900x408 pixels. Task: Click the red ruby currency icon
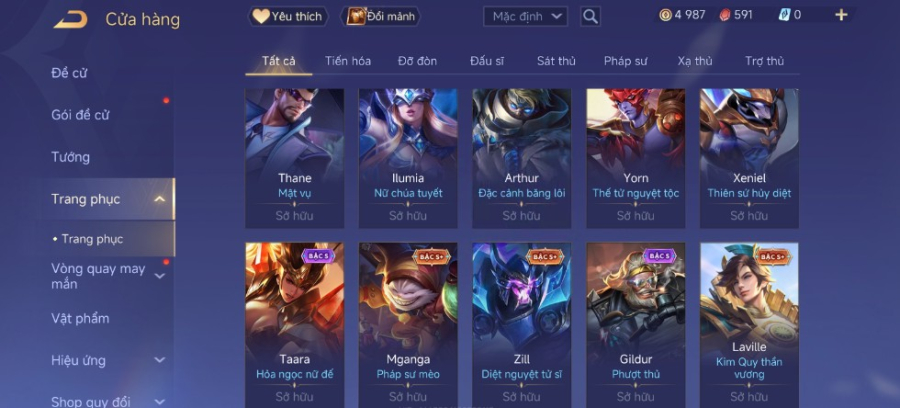(x=725, y=15)
